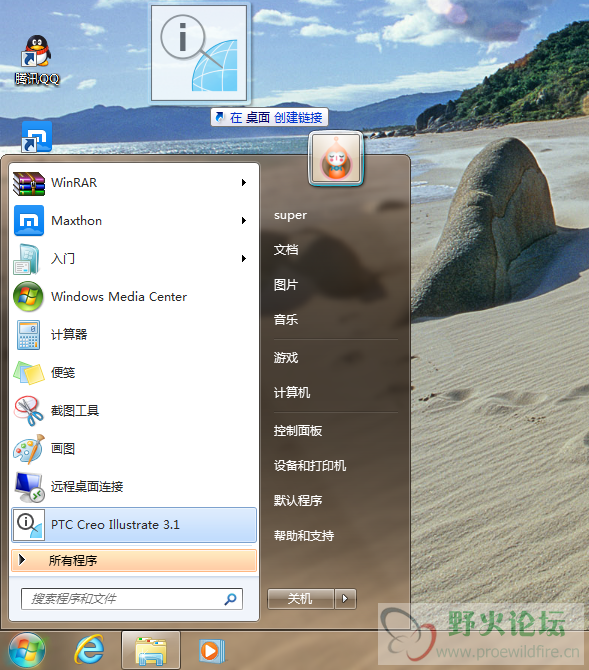This screenshot has height=670, width=589.
Task: Open Sticky Notes (便笺)
Action: (134, 373)
